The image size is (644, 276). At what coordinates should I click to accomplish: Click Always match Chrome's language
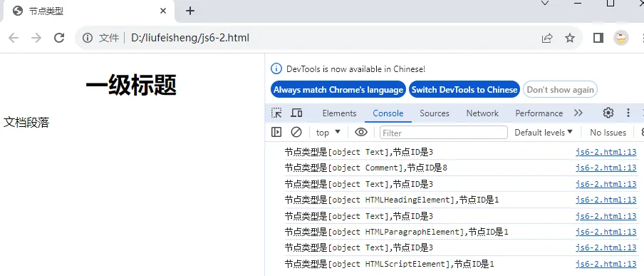[x=338, y=90]
